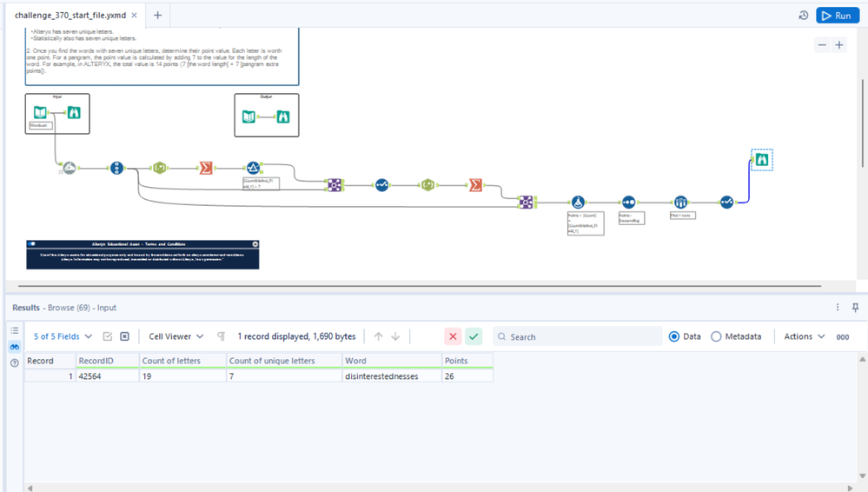Go to previous record with up arrow

coord(378,336)
